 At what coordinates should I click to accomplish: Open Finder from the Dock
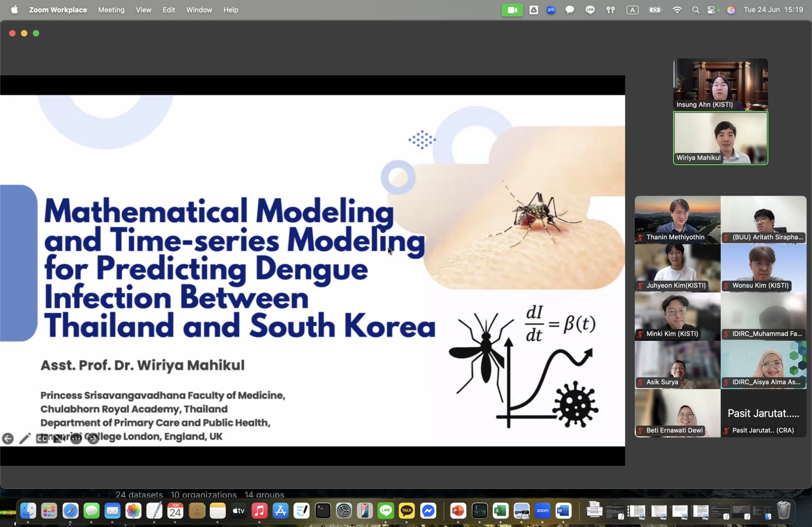coord(28,511)
